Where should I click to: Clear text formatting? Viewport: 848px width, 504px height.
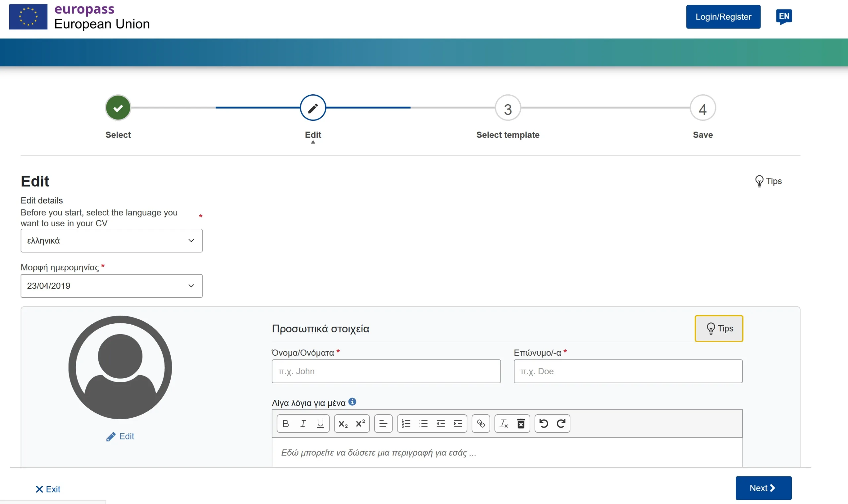click(x=504, y=424)
